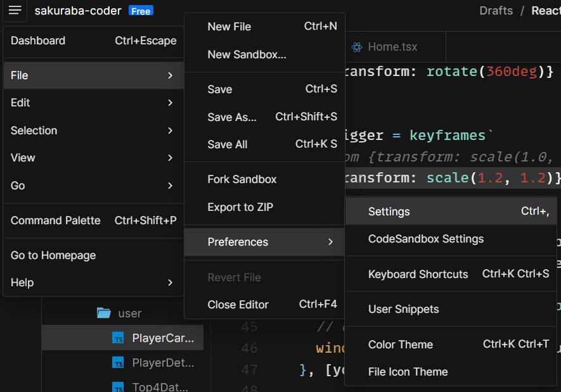
Task: Choose New File from File menu
Action: (264, 27)
